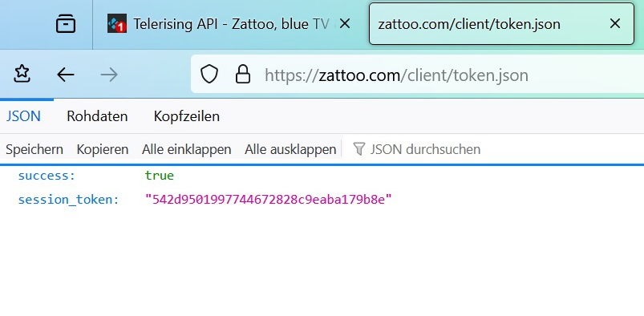Switch to the JSON viewer tab

click(23, 116)
